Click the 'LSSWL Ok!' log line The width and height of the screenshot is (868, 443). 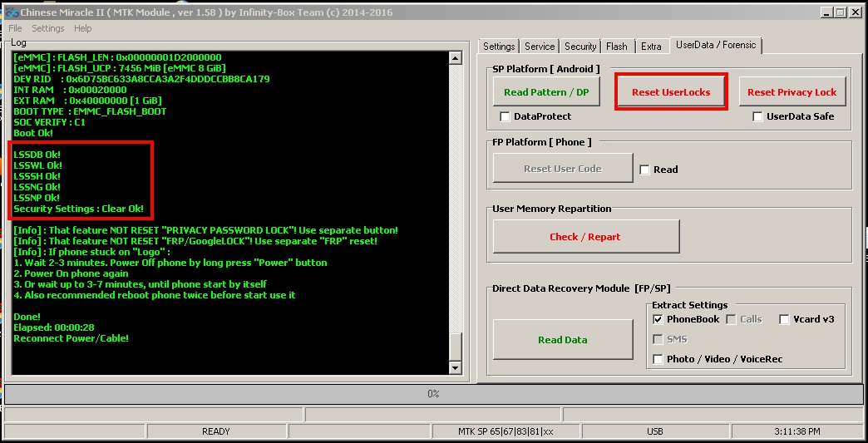coord(37,165)
